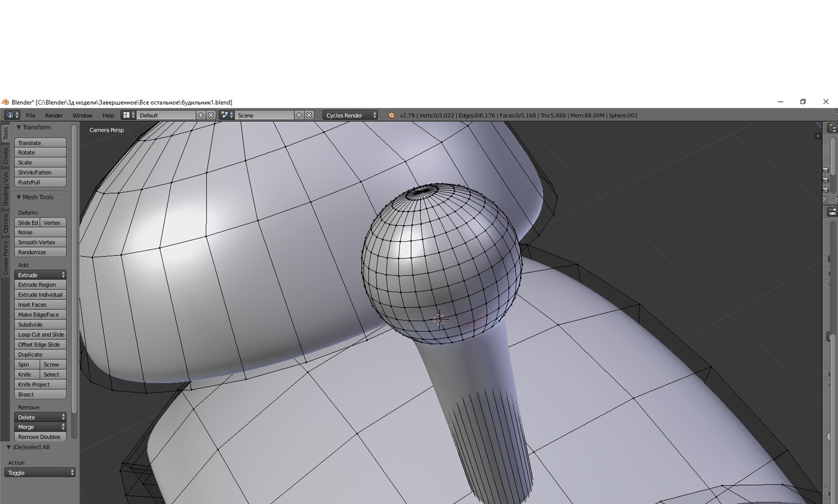Delete the current Scene with X icon
The image size is (838, 504).
[309, 115]
